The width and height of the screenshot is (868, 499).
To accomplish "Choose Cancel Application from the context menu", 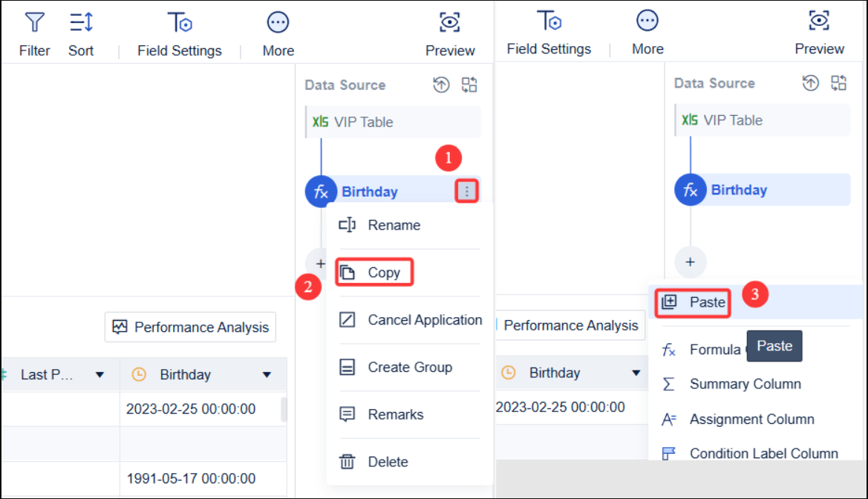I will (x=410, y=320).
